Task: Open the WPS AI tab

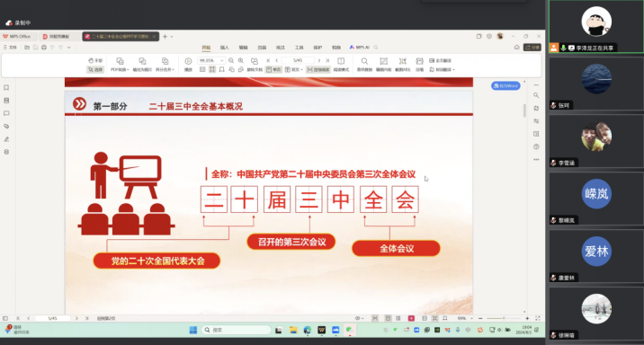Action: 360,48
